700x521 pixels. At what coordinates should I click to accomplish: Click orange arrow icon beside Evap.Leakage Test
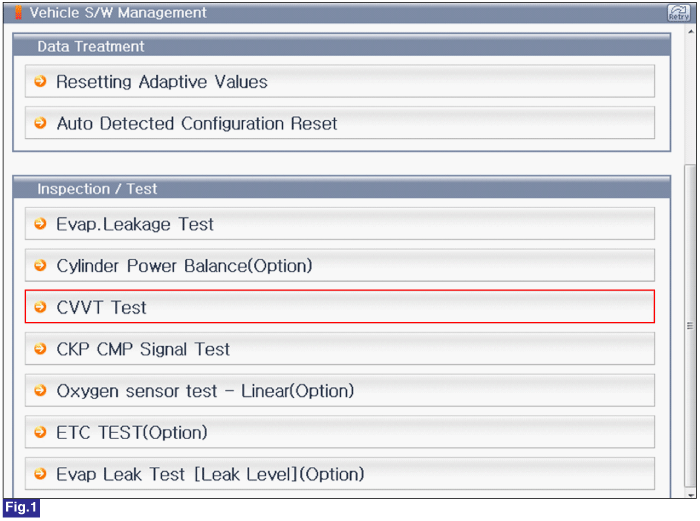41,223
